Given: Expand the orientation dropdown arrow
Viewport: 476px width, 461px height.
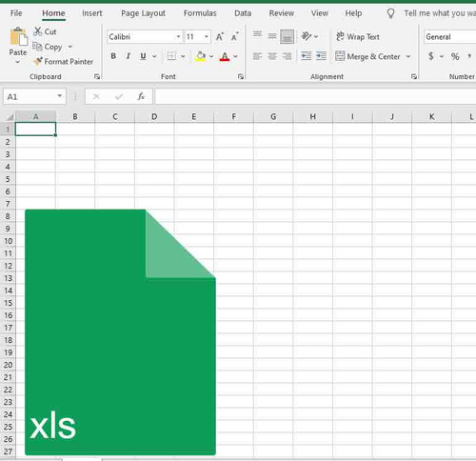Looking at the screenshot, I should (316, 37).
